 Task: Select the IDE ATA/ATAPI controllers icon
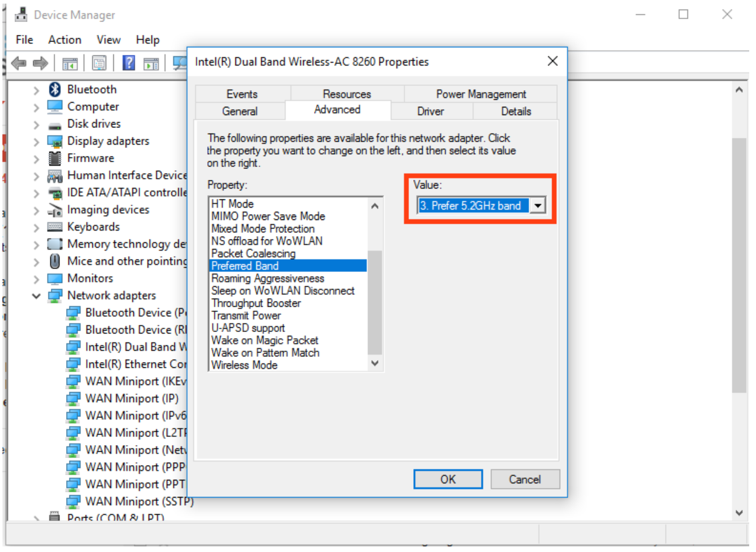[54, 193]
